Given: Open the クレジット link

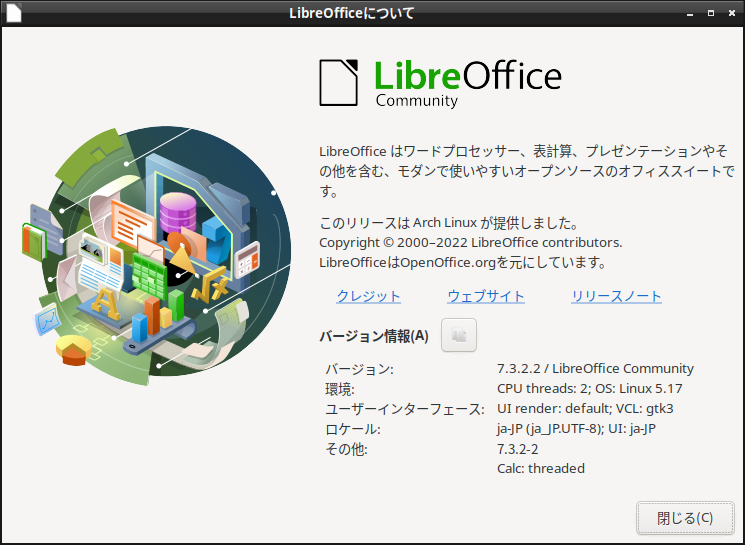Looking at the screenshot, I should 368,296.
